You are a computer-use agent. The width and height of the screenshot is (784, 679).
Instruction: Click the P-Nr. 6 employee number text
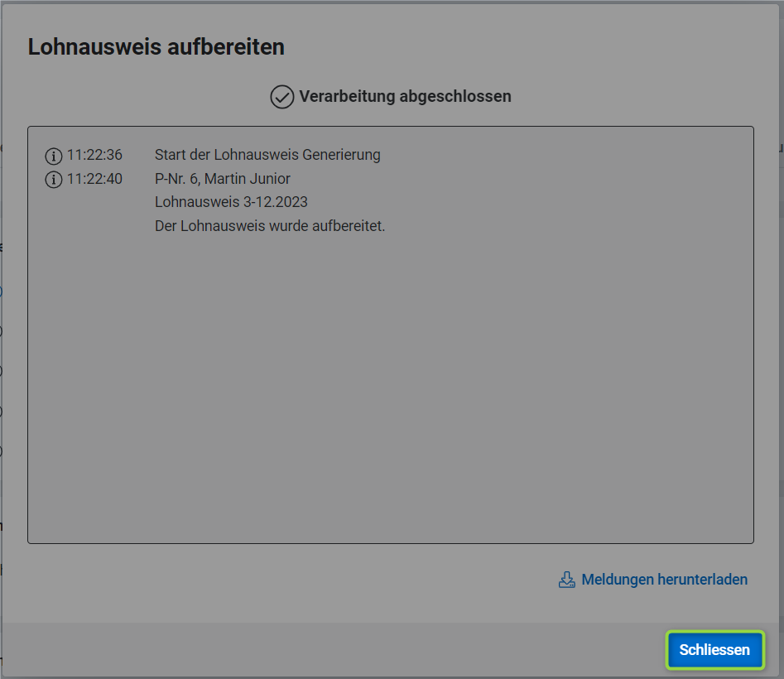point(176,179)
